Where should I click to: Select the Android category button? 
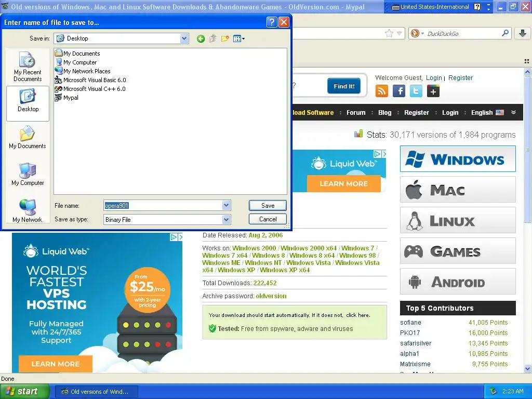pos(458,282)
